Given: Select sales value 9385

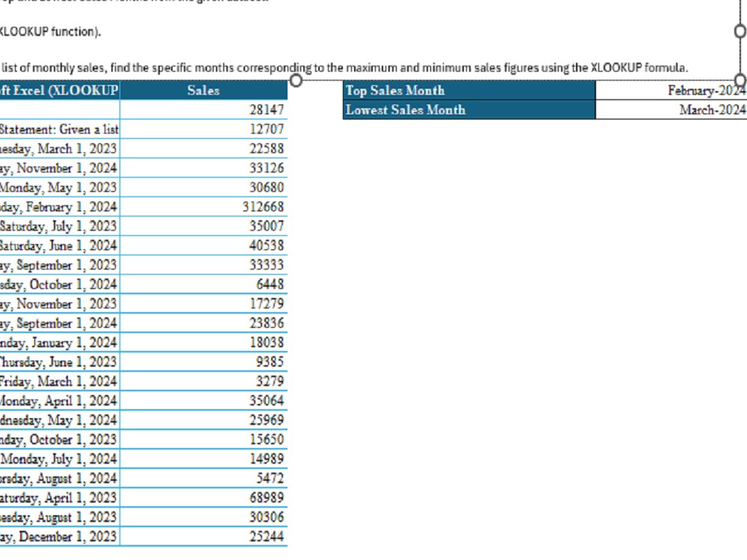Looking at the screenshot, I should [203, 362].
